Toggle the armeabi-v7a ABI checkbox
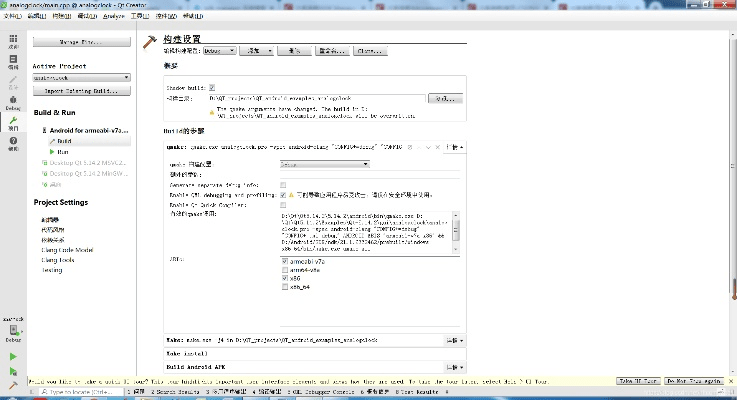This screenshot has height=400, width=737. [283, 260]
